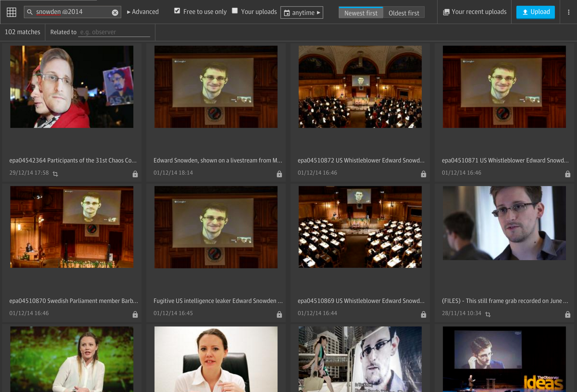
Task: Open the epa04510870 Swedish Parliament thumbnail
Action: click(x=72, y=227)
